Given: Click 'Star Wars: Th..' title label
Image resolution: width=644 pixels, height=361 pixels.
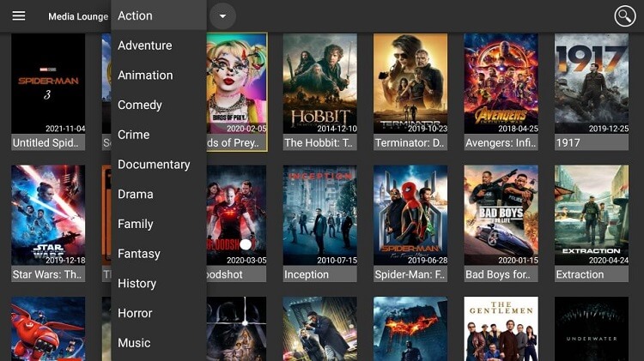Looking at the screenshot, I should [48, 274].
